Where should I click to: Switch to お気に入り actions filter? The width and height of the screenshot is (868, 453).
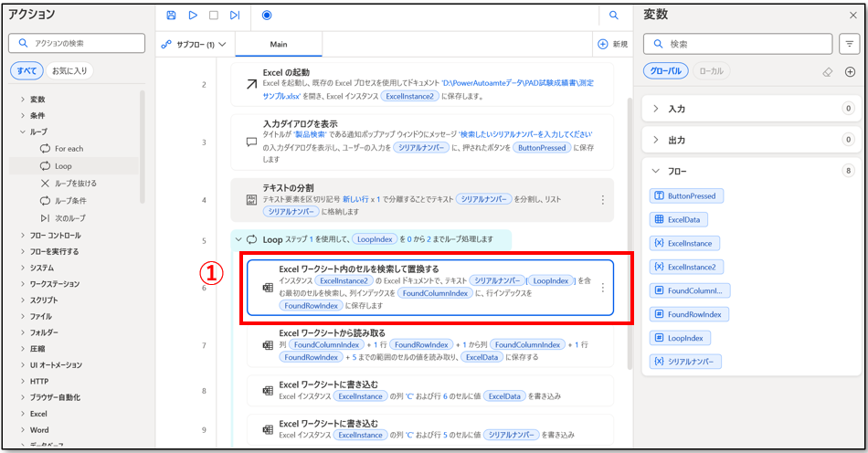tap(69, 70)
